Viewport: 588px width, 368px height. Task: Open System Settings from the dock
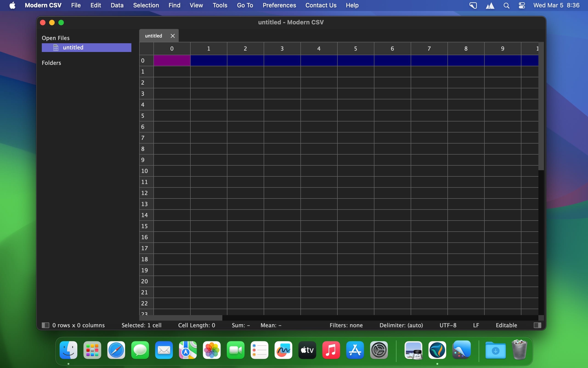click(379, 350)
